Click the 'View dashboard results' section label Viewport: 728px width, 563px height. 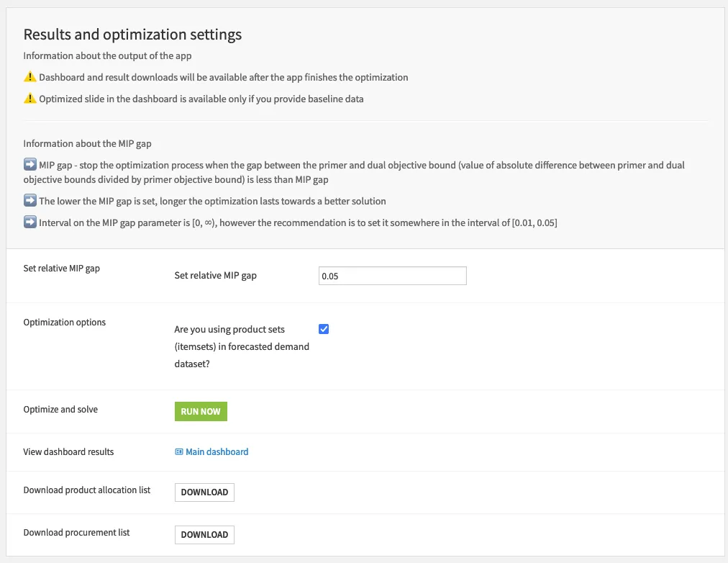click(68, 452)
